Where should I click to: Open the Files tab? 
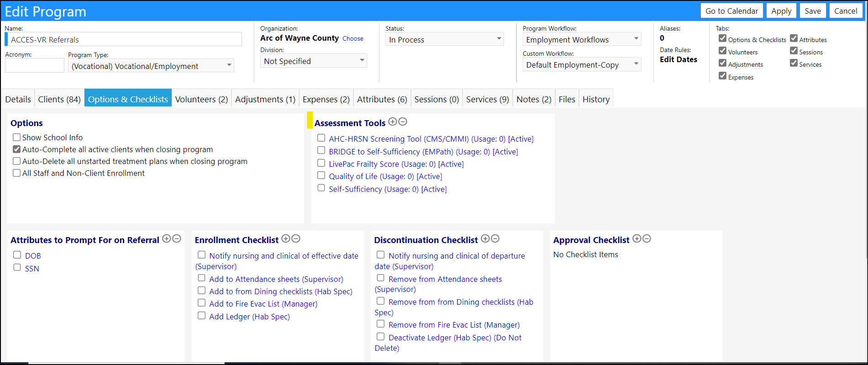[x=567, y=99]
